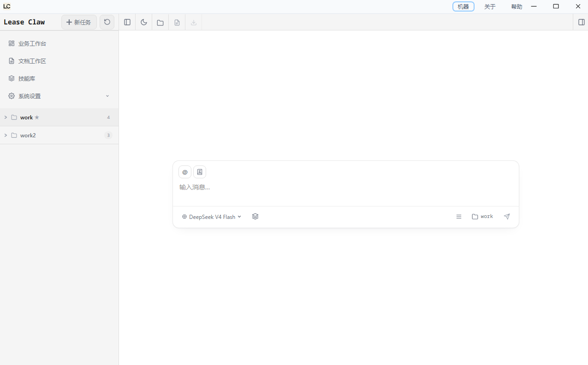Select the work folder button in input bar

482,217
